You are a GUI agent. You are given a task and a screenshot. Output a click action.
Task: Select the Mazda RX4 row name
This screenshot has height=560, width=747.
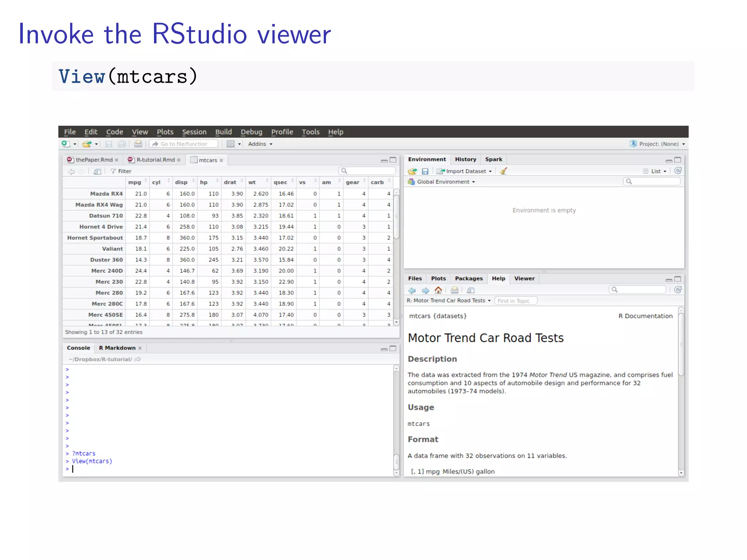106,194
